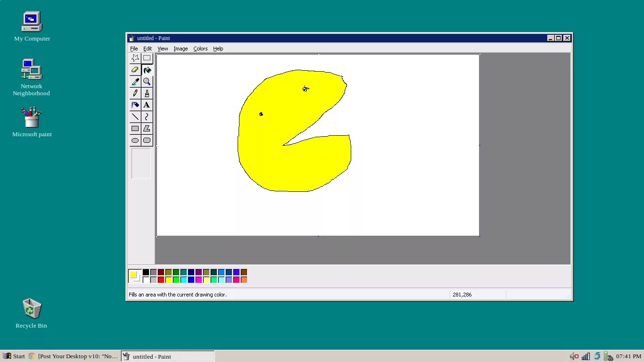Click the network signal bars tray icon

(586, 356)
